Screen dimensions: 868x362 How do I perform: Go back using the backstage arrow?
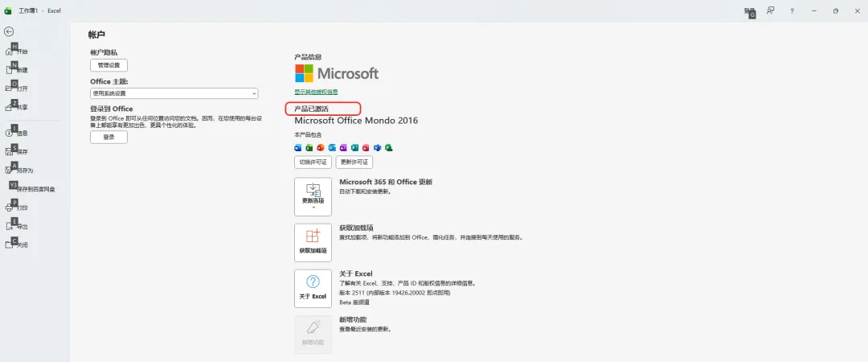click(x=8, y=31)
